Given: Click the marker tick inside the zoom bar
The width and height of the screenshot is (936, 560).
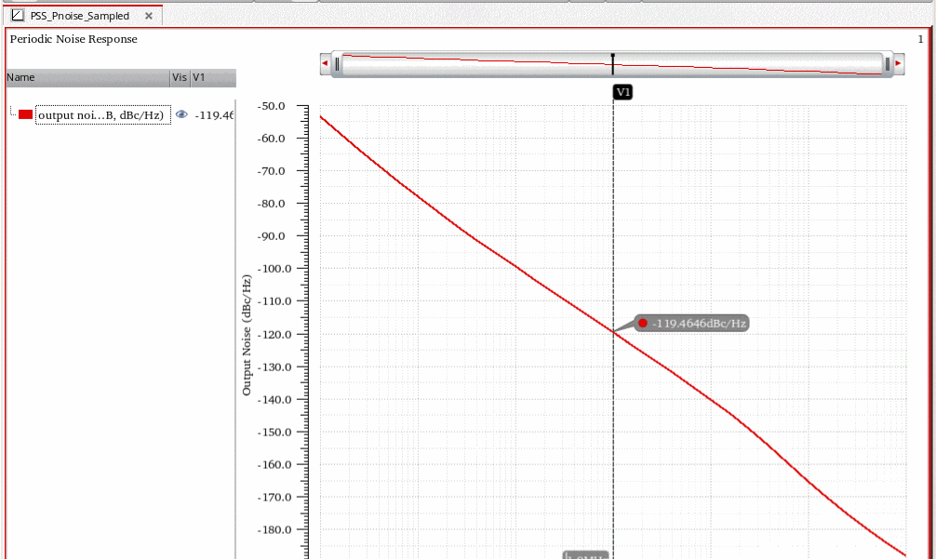Looking at the screenshot, I should click(613, 63).
